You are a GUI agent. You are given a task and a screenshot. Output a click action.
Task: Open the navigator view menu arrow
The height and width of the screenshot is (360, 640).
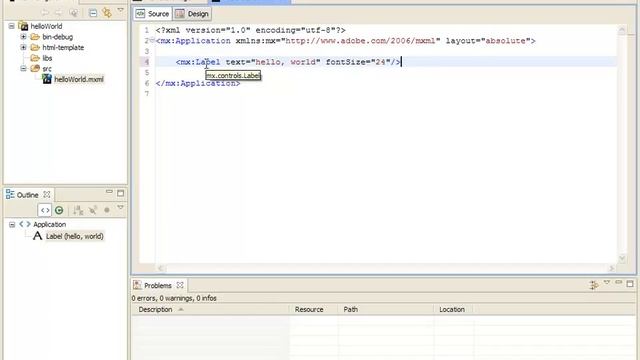120,10
